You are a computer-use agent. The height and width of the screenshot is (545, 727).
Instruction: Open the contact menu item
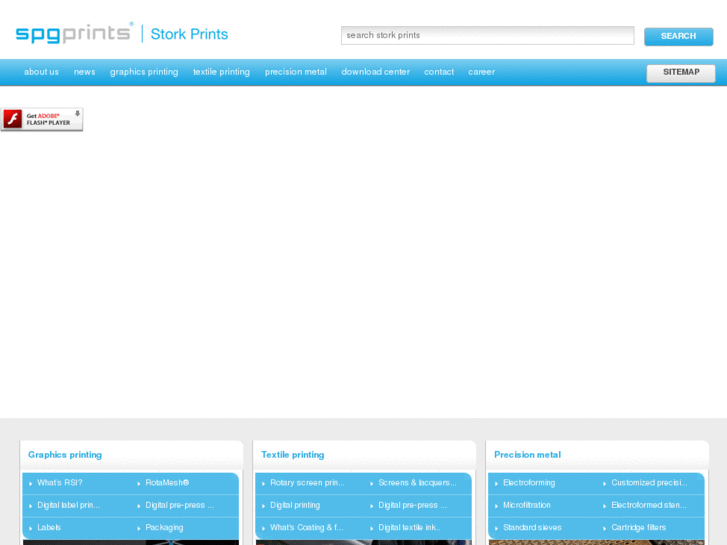tap(439, 72)
